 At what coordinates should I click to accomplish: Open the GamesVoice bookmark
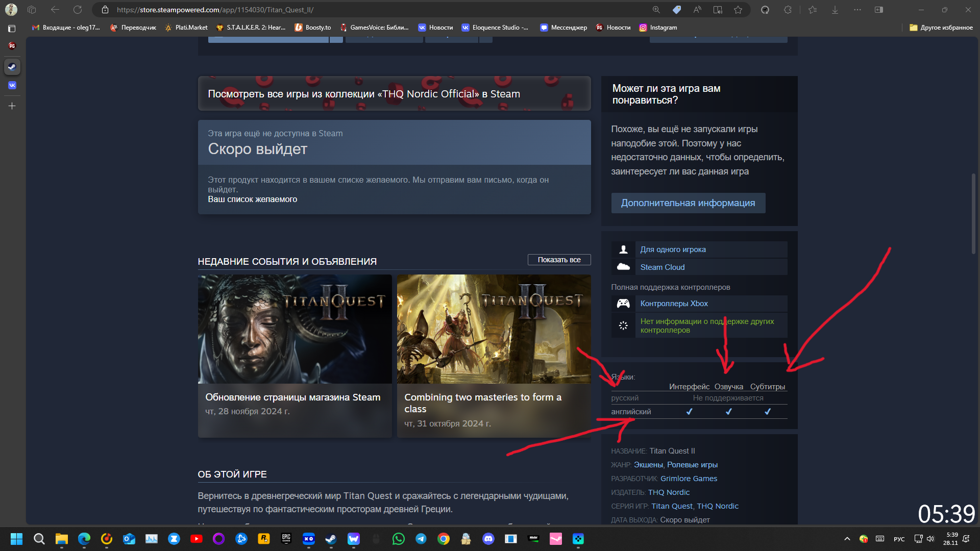point(374,28)
